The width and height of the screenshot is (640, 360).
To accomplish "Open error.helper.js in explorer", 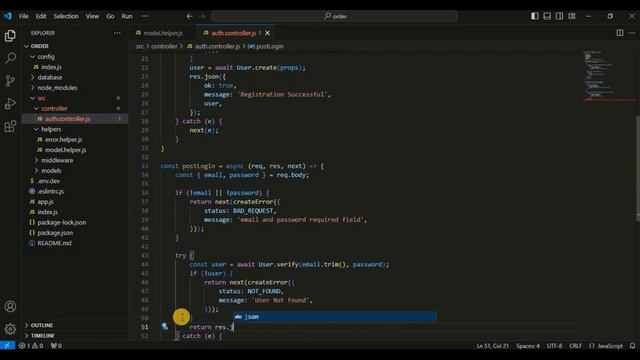I will (x=75, y=140).
